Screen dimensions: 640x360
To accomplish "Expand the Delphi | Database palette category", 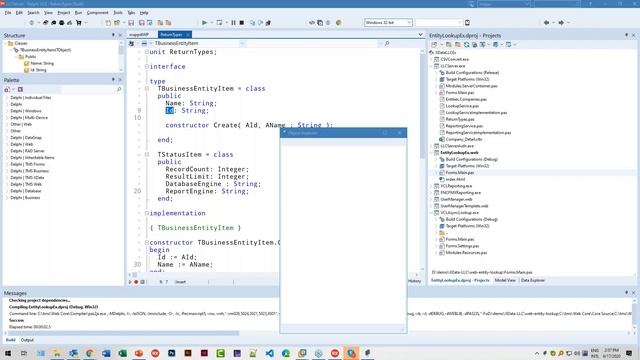I will pyautogui.click(x=7, y=191).
